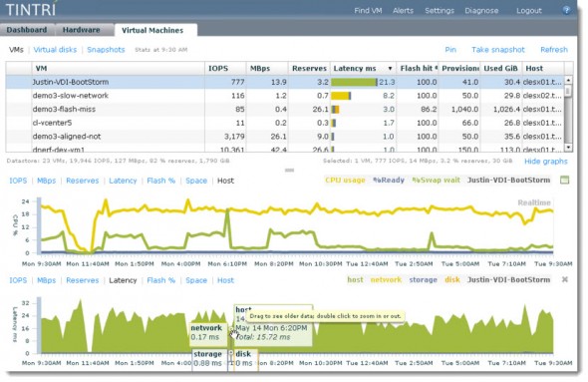Toggle the storage latency legend
Screen dimensions: 588x382
(x=423, y=279)
